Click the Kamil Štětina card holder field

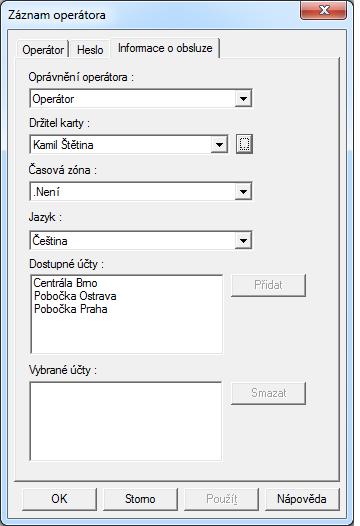[x=121, y=145]
